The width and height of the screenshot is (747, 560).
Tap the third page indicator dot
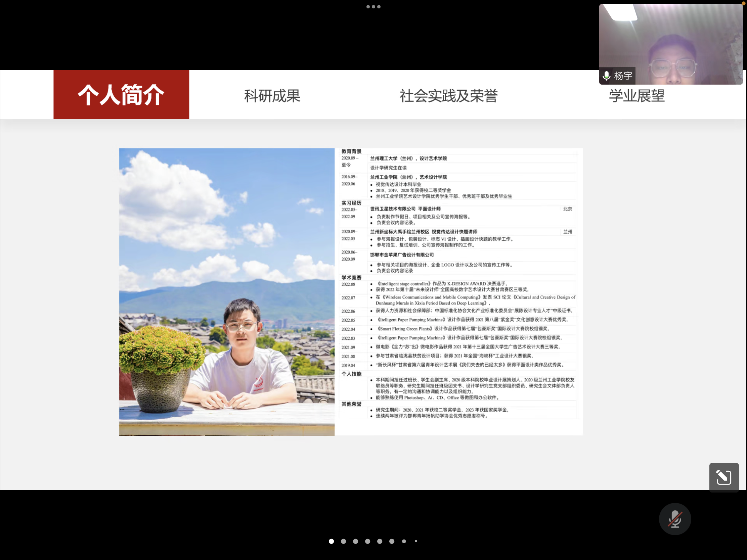click(x=356, y=541)
